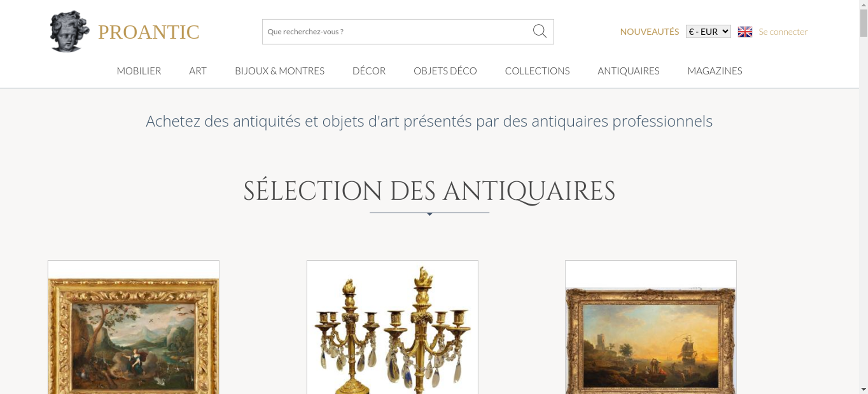Click the magnifying glass search icon

pos(539,31)
